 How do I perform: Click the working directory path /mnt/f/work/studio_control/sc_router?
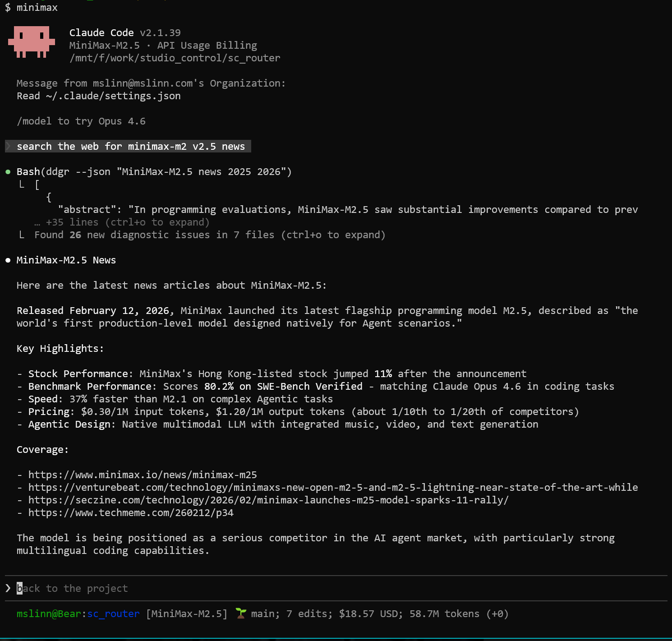pyautogui.click(x=175, y=58)
